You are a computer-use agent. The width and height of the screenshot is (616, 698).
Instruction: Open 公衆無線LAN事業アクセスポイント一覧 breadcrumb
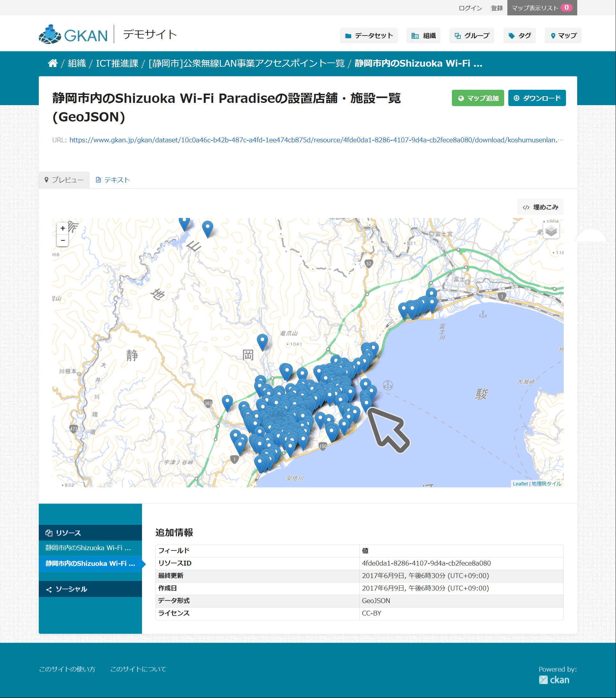(x=246, y=63)
